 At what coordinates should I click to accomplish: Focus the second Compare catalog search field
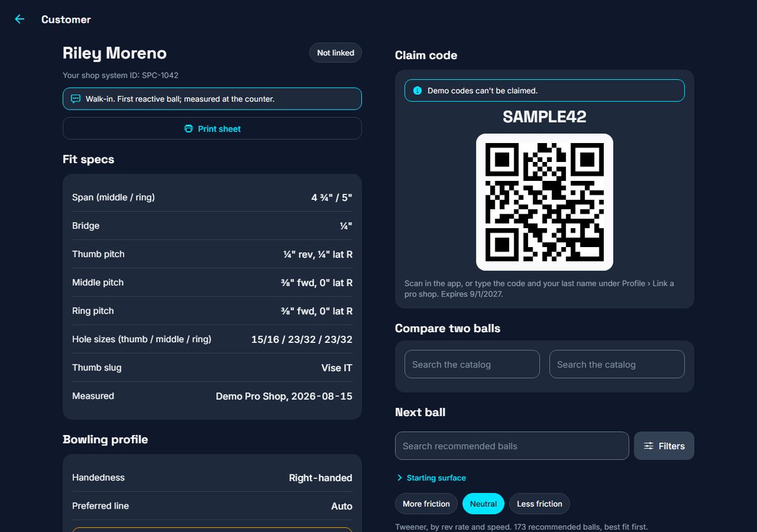[617, 364]
